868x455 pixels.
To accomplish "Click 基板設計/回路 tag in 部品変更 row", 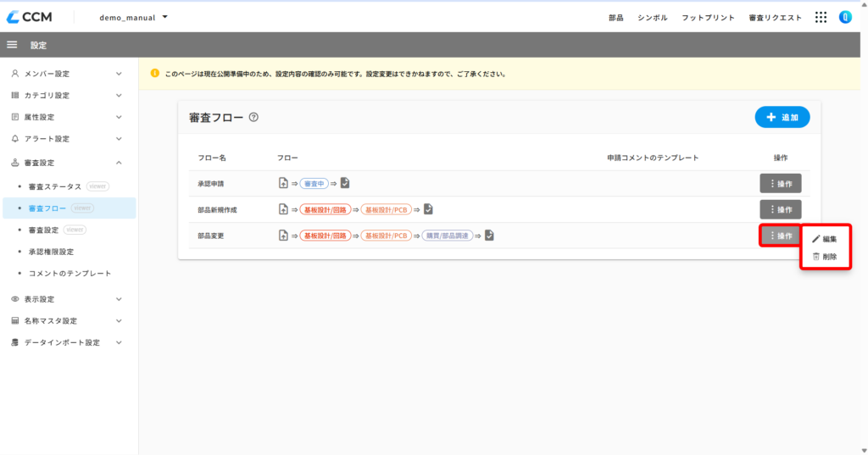I will [325, 236].
